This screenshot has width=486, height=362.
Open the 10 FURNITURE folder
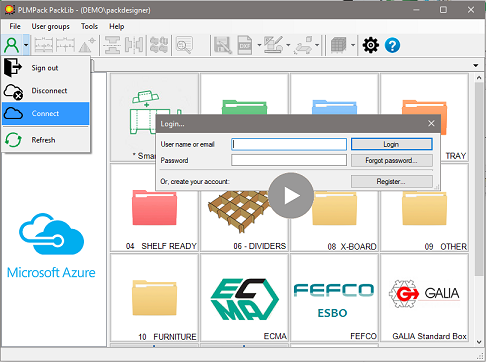pos(154,297)
